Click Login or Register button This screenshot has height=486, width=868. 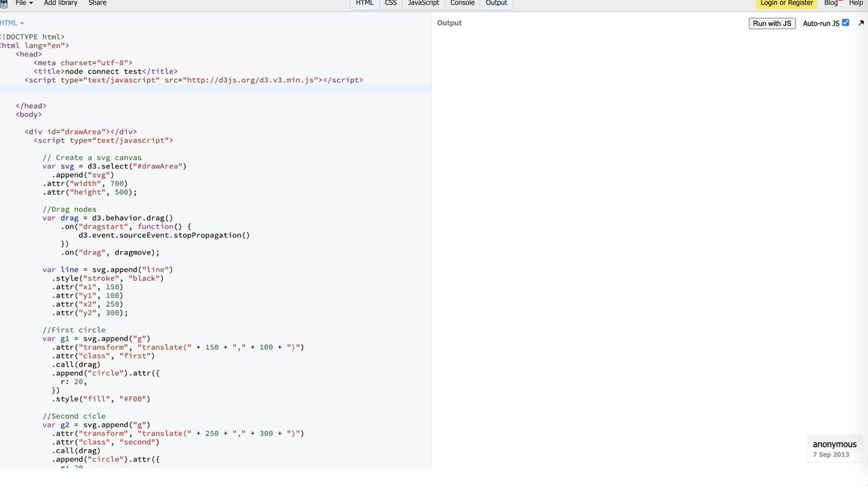(787, 3)
